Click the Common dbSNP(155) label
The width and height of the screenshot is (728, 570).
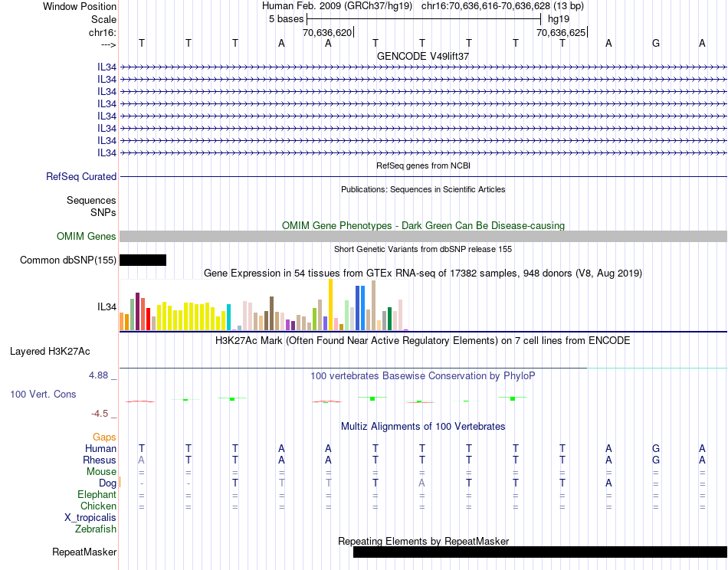pyautogui.click(x=67, y=260)
